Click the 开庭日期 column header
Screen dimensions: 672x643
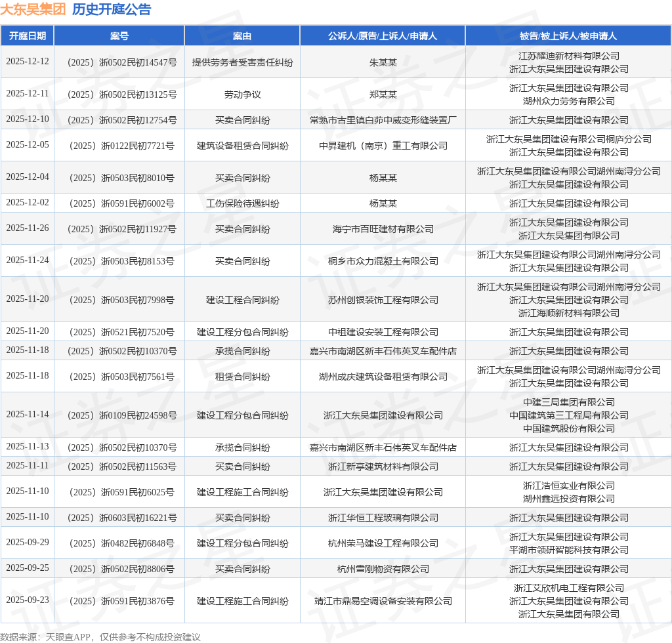point(28,36)
